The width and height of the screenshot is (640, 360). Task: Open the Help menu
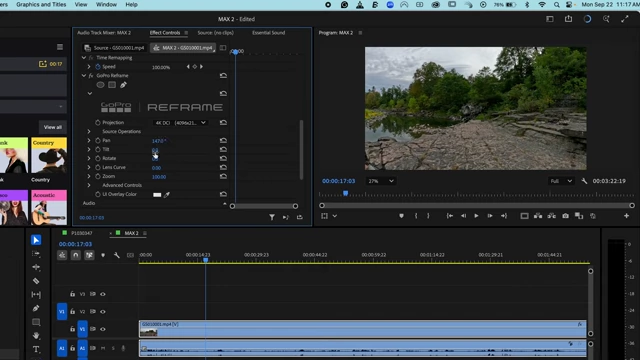[131, 4]
